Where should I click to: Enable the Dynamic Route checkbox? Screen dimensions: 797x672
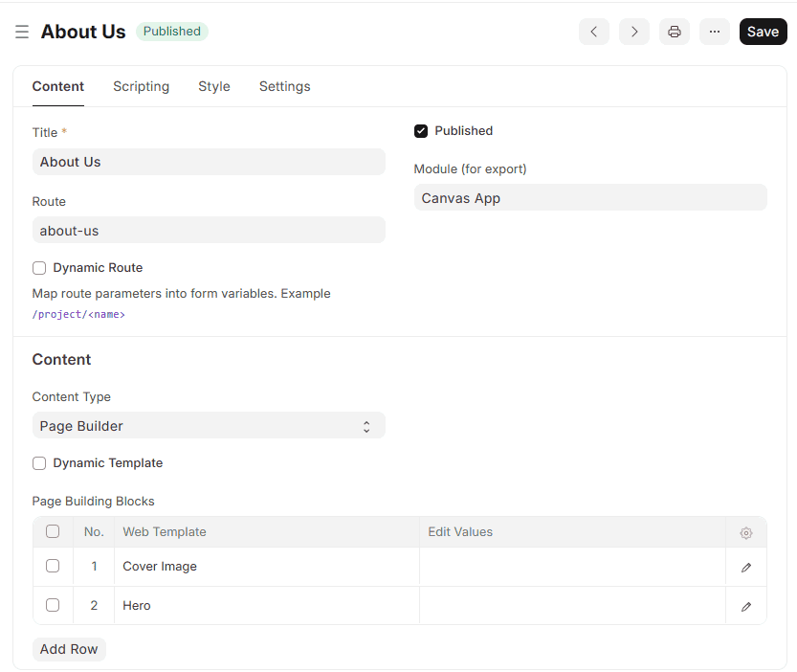click(x=39, y=268)
